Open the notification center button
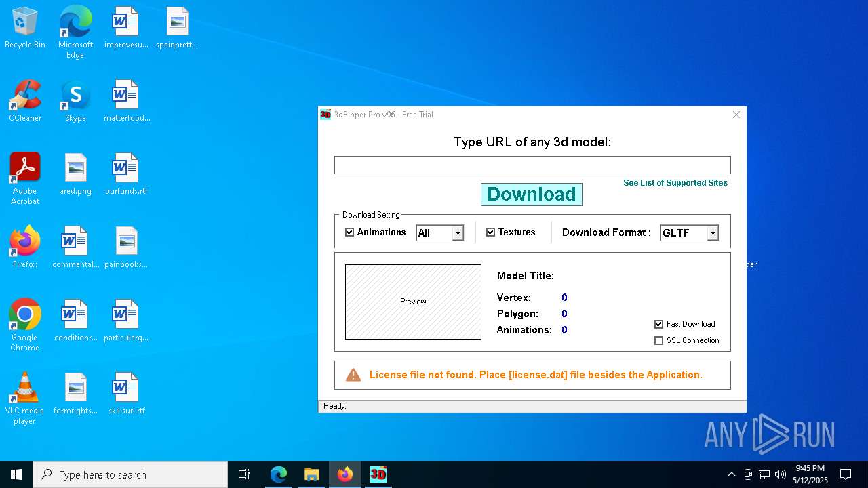 (x=846, y=474)
